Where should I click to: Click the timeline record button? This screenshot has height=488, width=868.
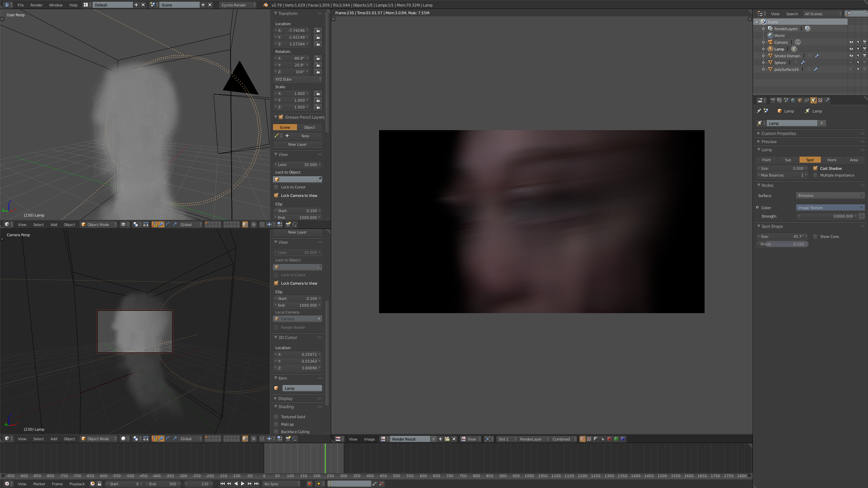tap(309, 484)
